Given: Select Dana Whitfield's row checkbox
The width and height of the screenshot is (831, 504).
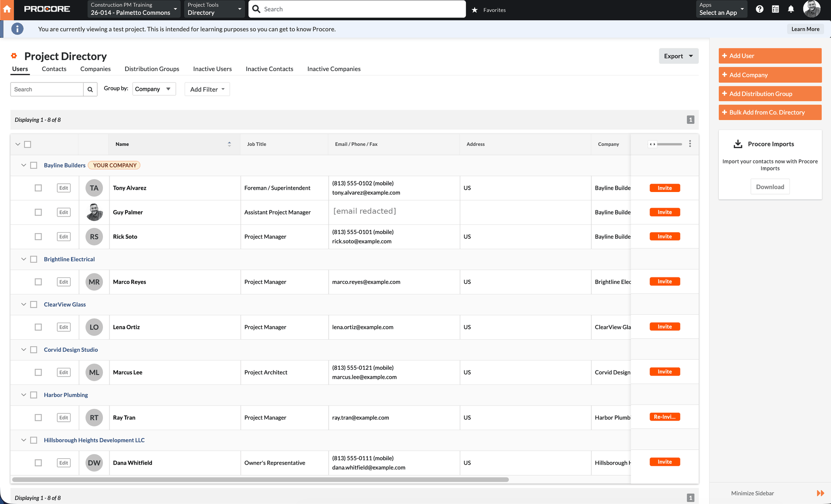Looking at the screenshot, I should 38,463.
